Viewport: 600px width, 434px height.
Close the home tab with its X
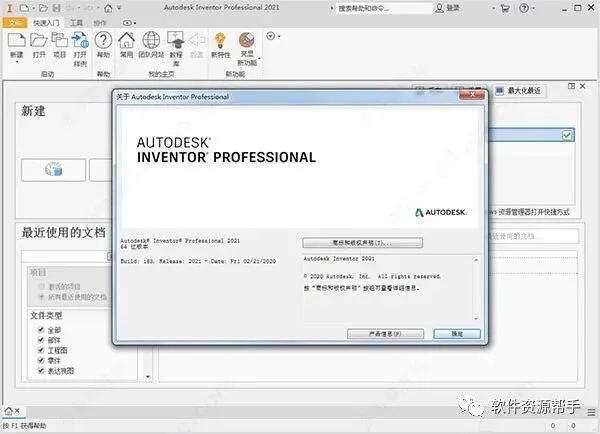coord(17,411)
